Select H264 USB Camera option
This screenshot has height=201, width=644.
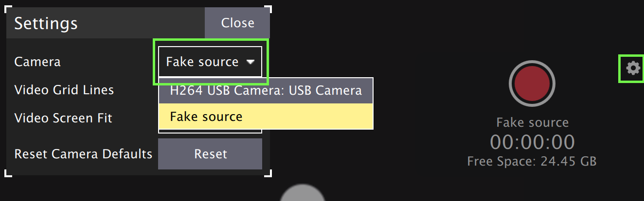(x=266, y=90)
